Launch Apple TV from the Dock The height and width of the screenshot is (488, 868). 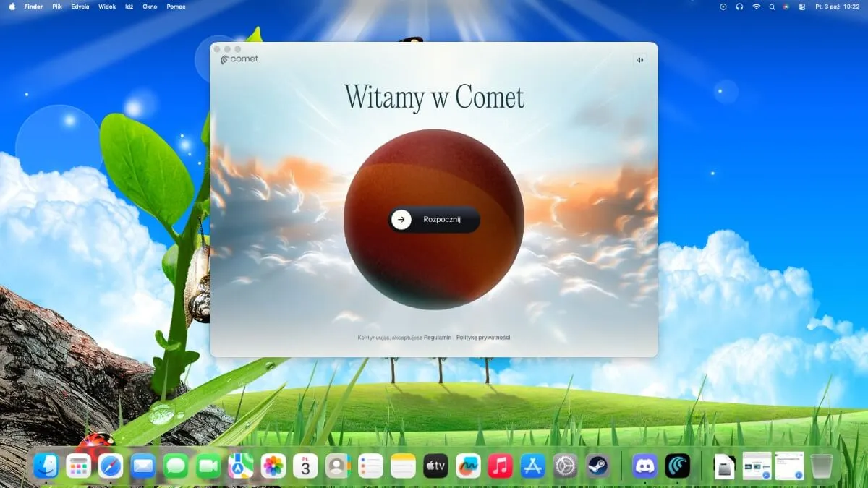click(435, 466)
